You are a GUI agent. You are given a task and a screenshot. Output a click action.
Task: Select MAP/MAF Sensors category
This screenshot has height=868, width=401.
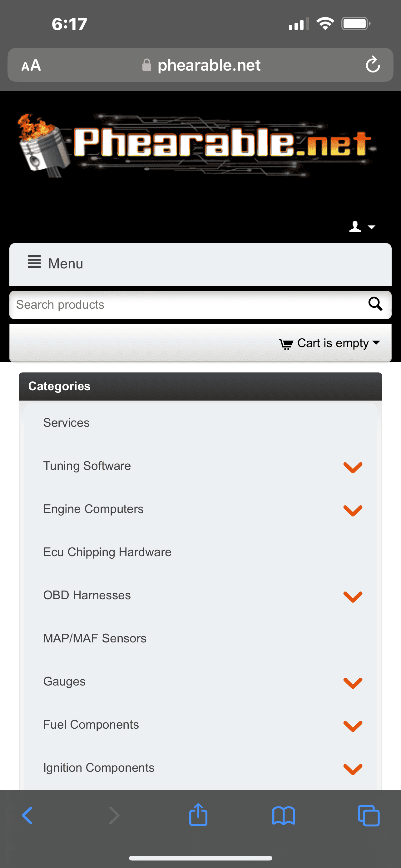point(95,639)
